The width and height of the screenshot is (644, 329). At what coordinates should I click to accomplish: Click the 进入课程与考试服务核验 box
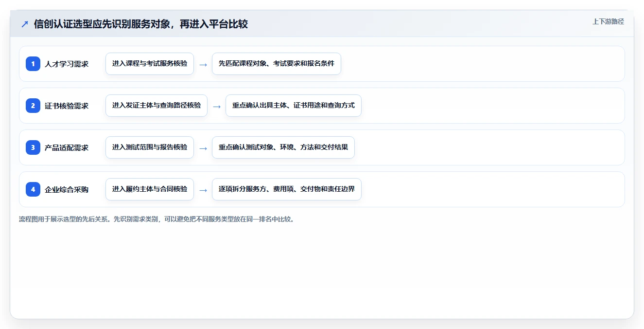(150, 64)
